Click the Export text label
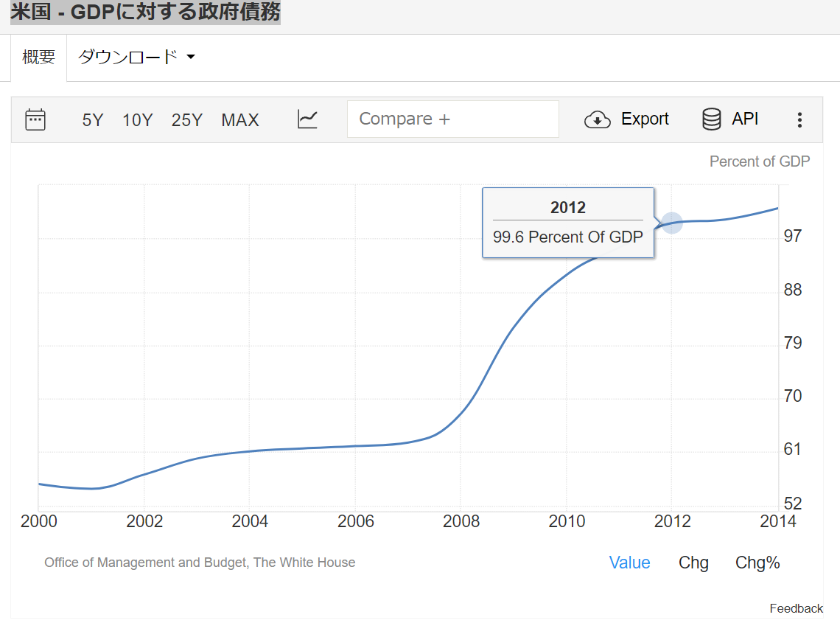Screen dimensions: 840x623 click(645, 119)
